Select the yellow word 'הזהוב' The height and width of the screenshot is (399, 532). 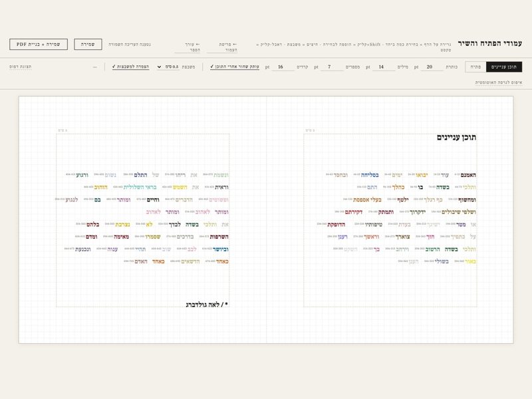pos(101,188)
